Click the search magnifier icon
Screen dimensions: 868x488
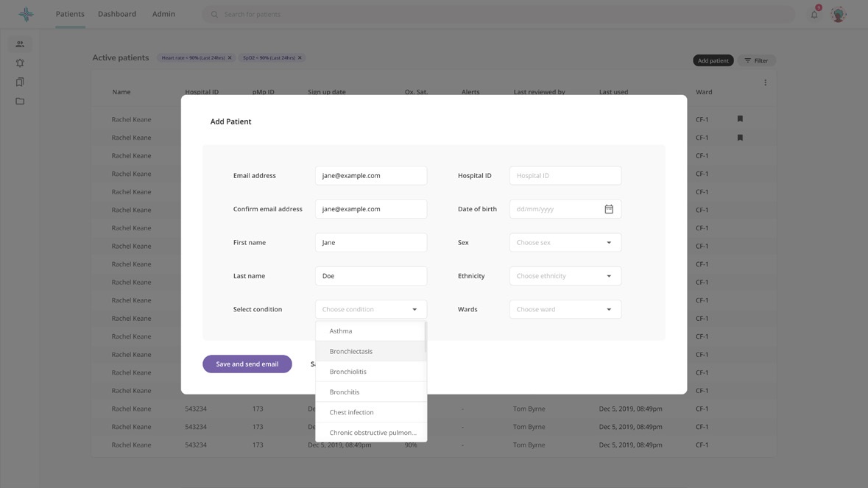pyautogui.click(x=214, y=15)
